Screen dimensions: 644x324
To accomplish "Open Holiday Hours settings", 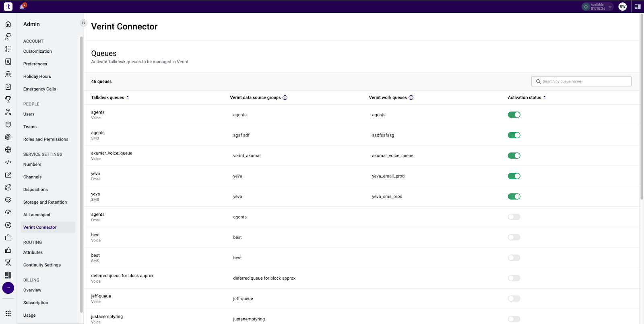I will tap(37, 76).
